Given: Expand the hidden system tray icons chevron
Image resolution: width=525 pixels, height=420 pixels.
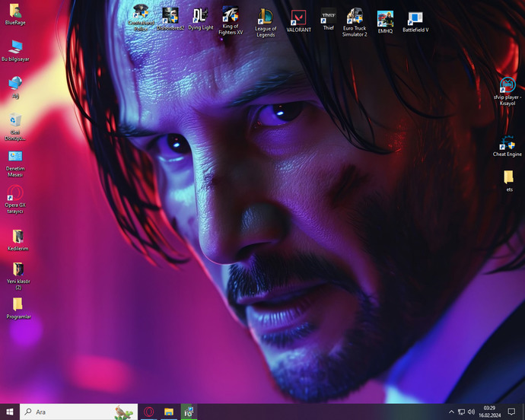Looking at the screenshot, I should pyautogui.click(x=451, y=412).
